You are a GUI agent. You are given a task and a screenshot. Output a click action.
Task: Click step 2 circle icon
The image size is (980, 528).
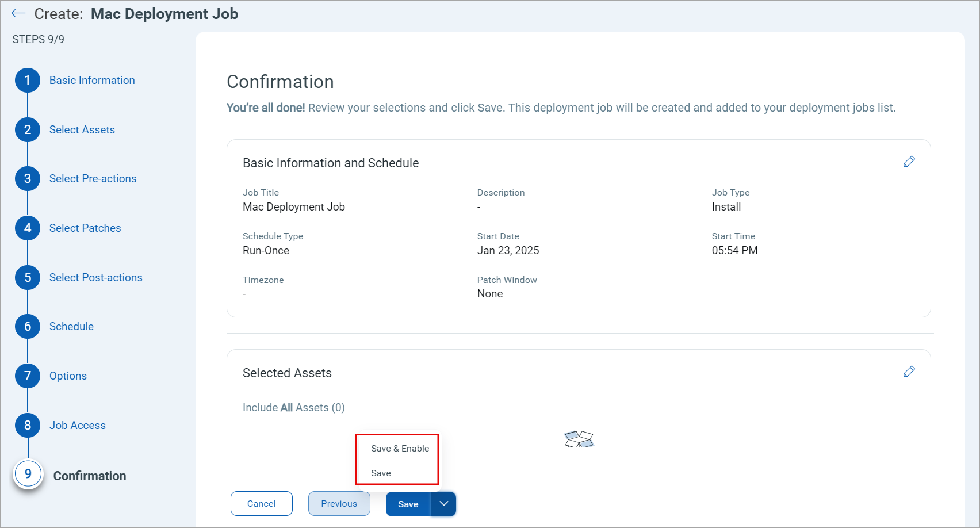tap(28, 130)
